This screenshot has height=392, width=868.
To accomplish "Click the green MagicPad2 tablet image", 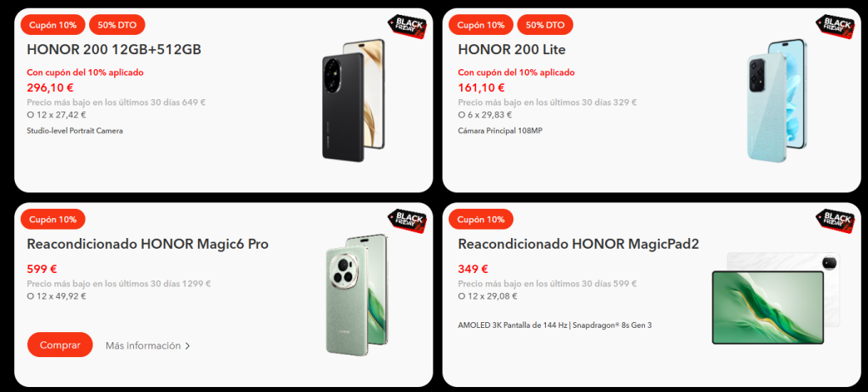I will pos(776,299).
